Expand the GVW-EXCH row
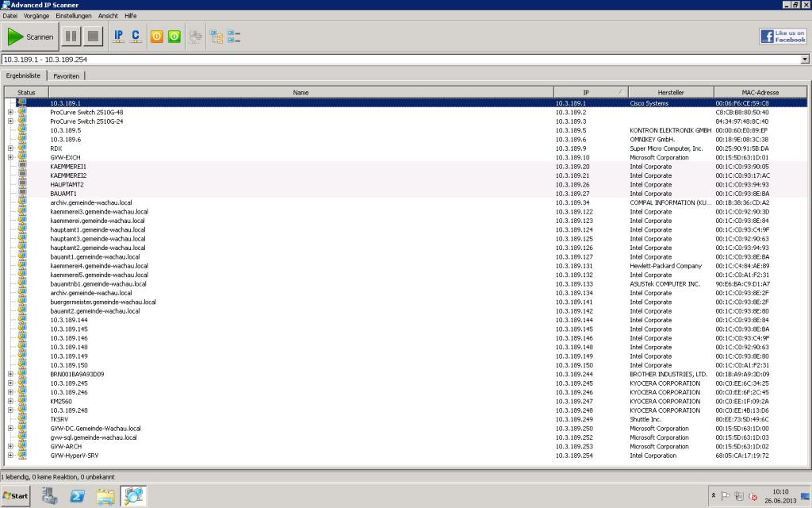The width and height of the screenshot is (812, 508). [10, 157]
